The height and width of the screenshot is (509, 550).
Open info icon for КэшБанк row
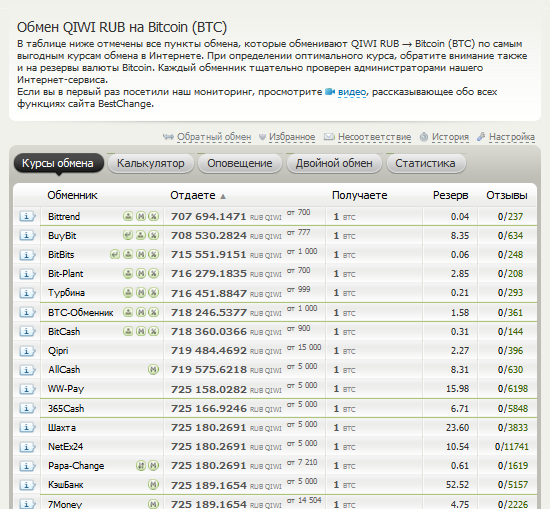(27, 485)
